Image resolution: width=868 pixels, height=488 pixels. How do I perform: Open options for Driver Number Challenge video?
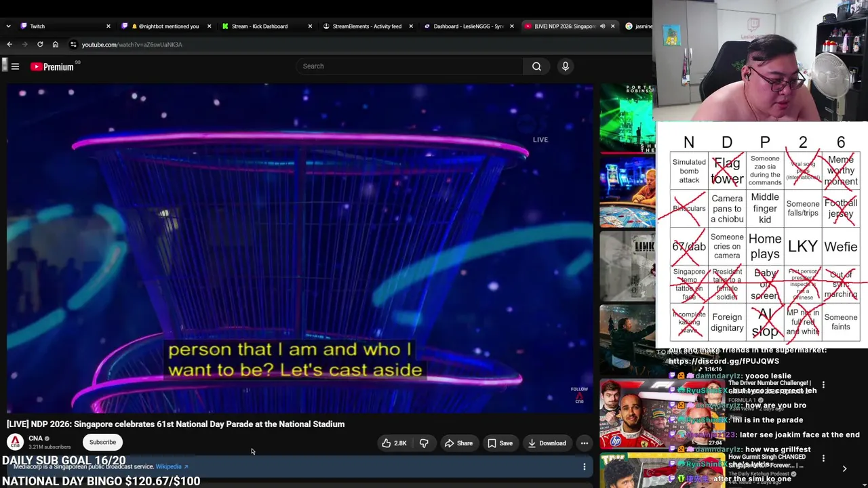[823, 385]
